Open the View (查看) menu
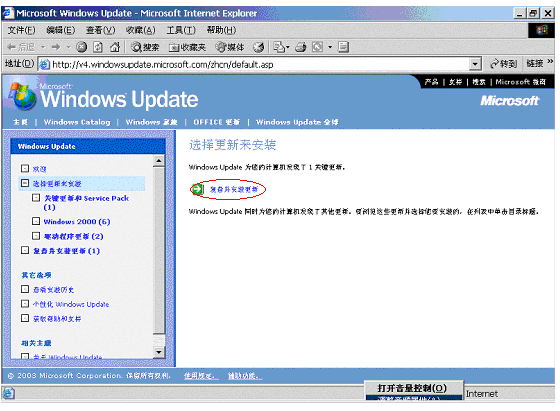Viewport: 560px width, 411px height. 100,30
